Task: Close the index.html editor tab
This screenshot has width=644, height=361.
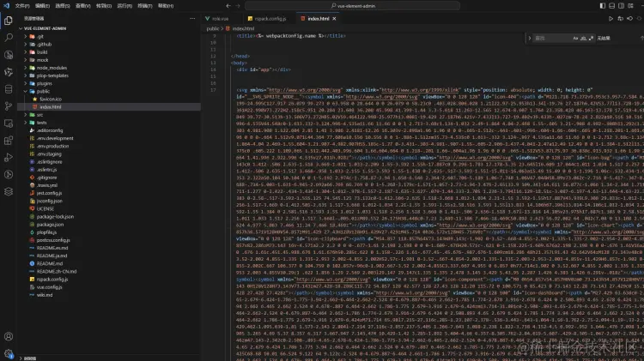Action: (x=334, y=19)
